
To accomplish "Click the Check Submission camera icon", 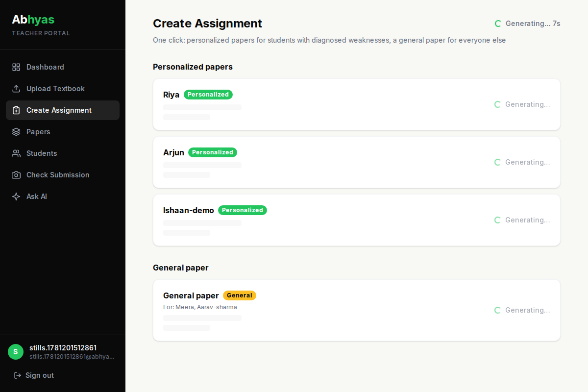I will coord(16,175).
